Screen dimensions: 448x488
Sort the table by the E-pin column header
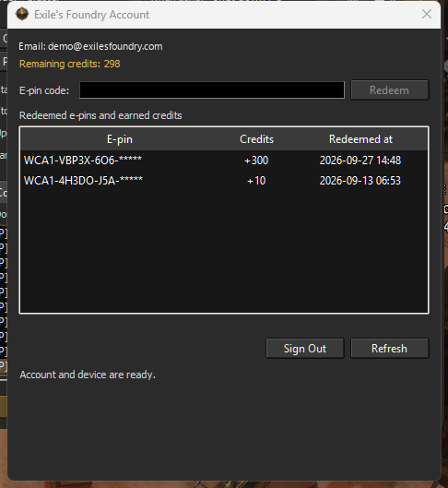coord(120,139)
